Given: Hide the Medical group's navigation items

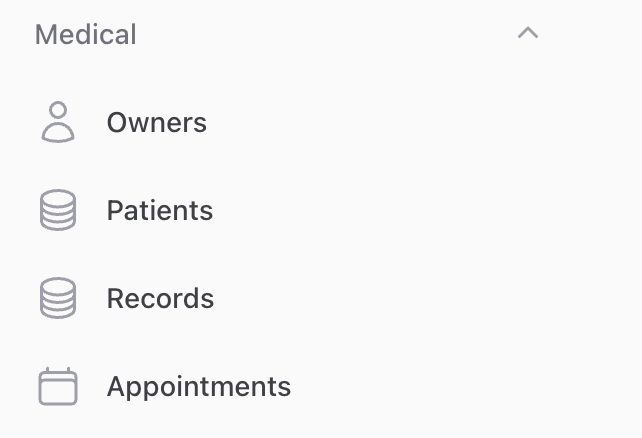Looking at the screenshot, I should (x=528, y=34).
